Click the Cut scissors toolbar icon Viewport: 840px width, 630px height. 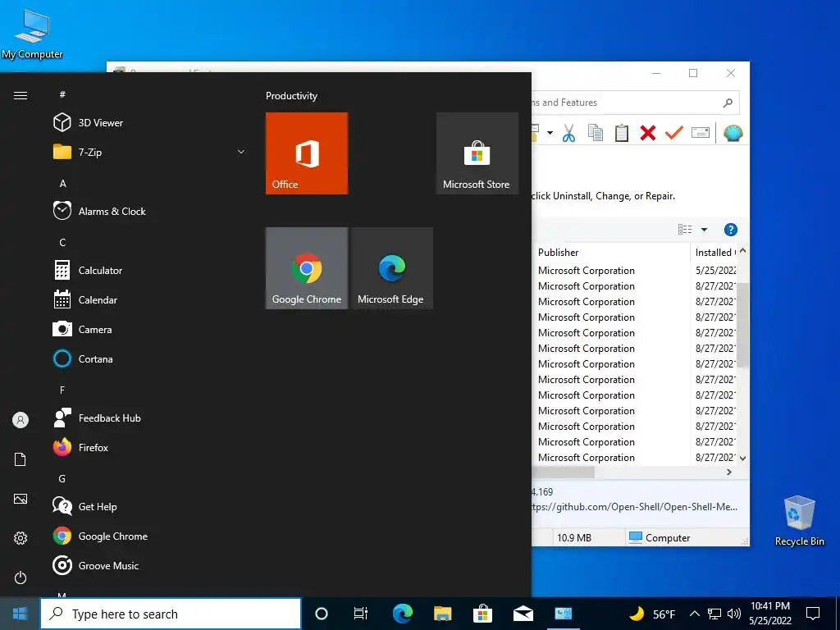point(569,133)
